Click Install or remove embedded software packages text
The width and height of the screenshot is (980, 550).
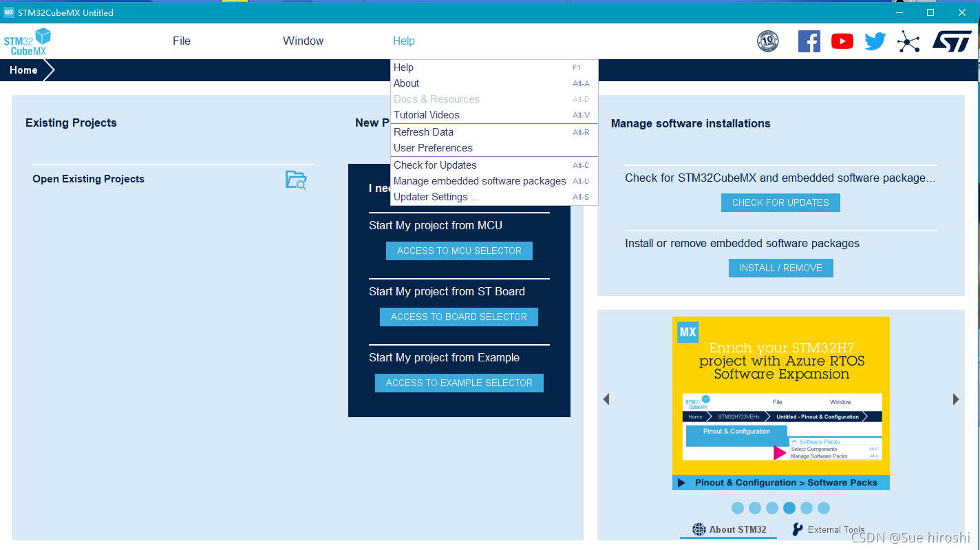(x=742, y=243)
